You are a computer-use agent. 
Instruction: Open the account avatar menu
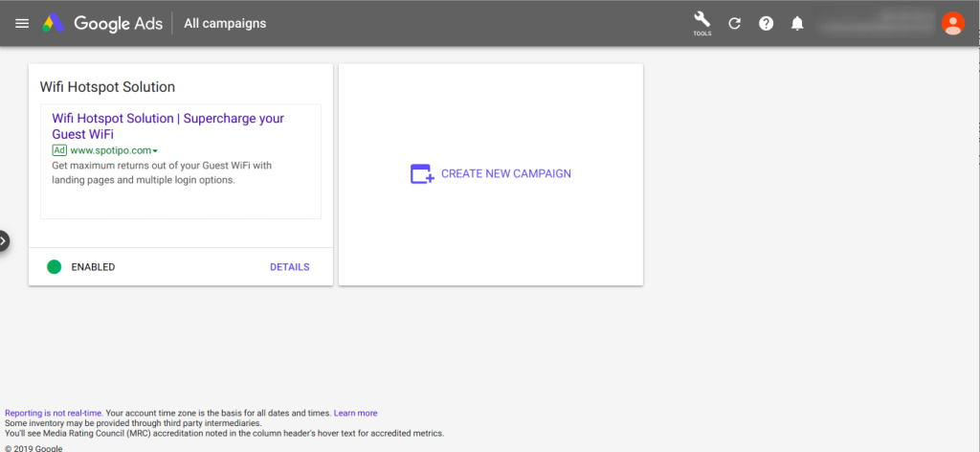point(952,23)
